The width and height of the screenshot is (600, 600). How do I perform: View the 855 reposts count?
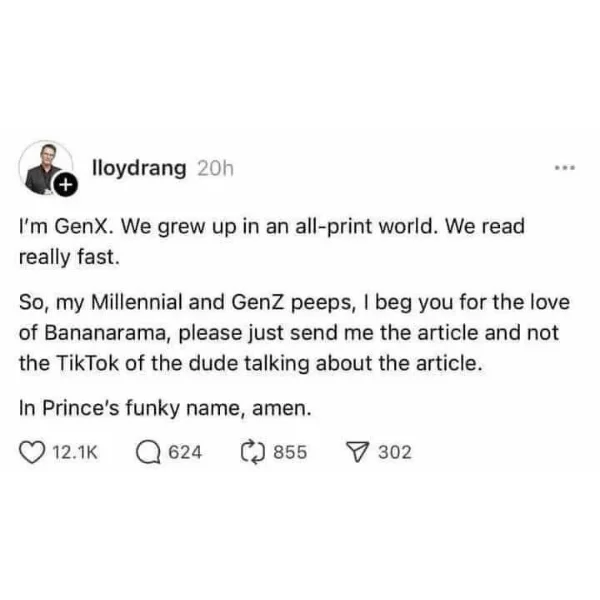click(290, 452)
